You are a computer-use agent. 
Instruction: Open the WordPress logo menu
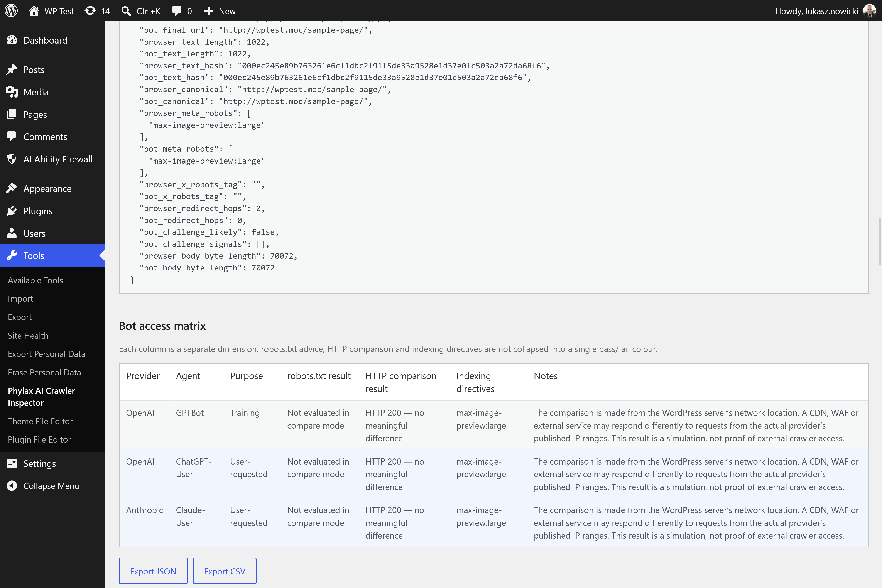tap(11, 10)
